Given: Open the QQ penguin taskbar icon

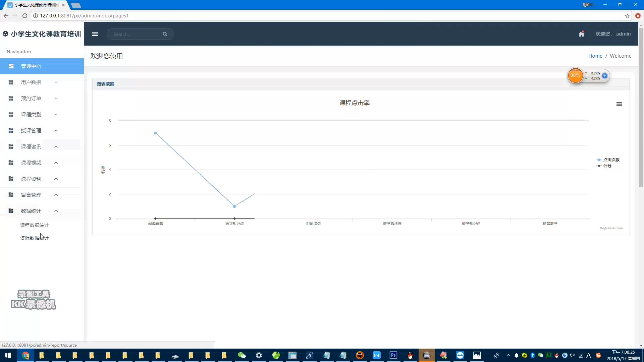Looking at the screenshot, I should (x=410, y=355).
